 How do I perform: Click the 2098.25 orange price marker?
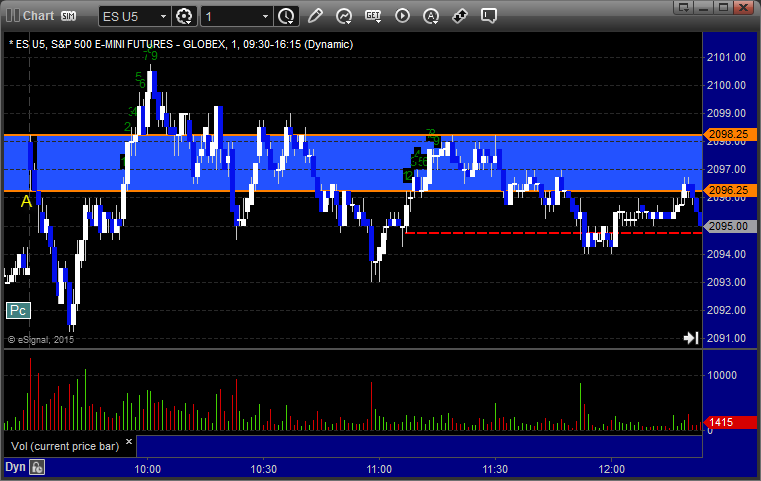coord(730,134)
